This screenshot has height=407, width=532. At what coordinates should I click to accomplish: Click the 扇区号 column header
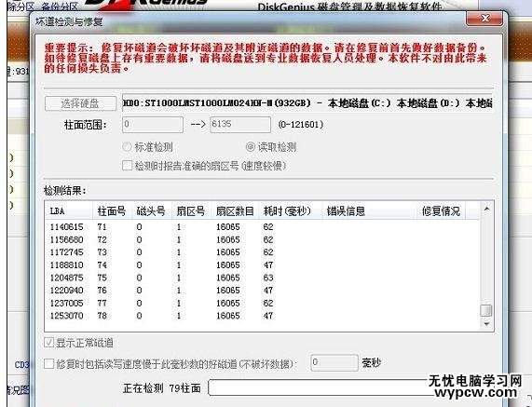[191, 211]
